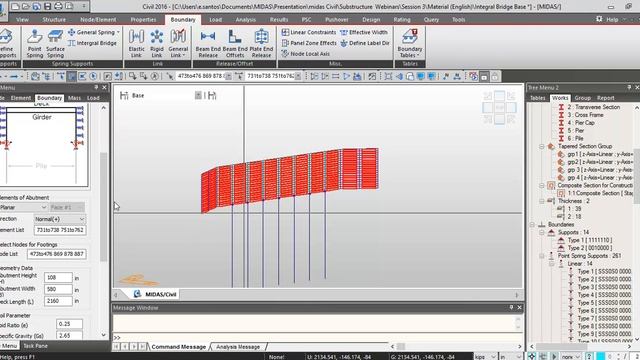Click Linear Constraints in the ribbon
The width and height of the screenshot is (640, 360).
click(x=309, y=32)
